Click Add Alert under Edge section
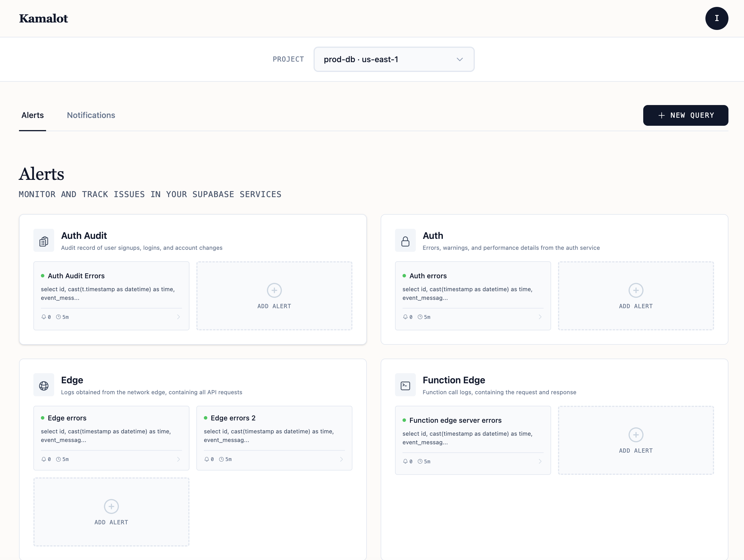This screenshot has height=560, width=744. tap(111, 512)
